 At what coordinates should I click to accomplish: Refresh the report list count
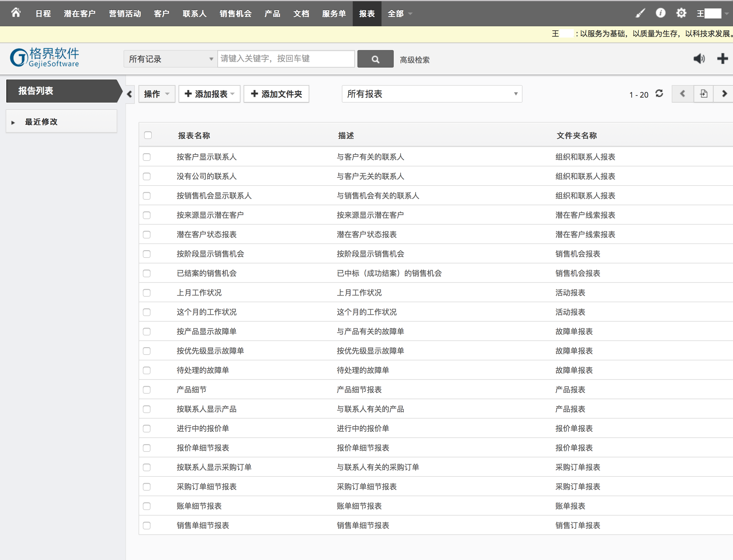click(x=659, y=94)
